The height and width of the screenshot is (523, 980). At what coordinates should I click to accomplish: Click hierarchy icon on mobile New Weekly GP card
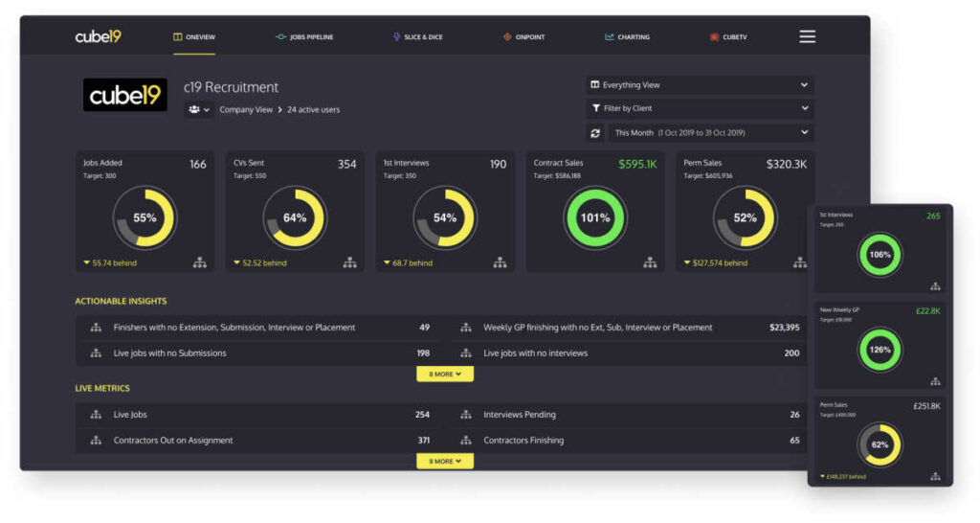pos(935,381)
